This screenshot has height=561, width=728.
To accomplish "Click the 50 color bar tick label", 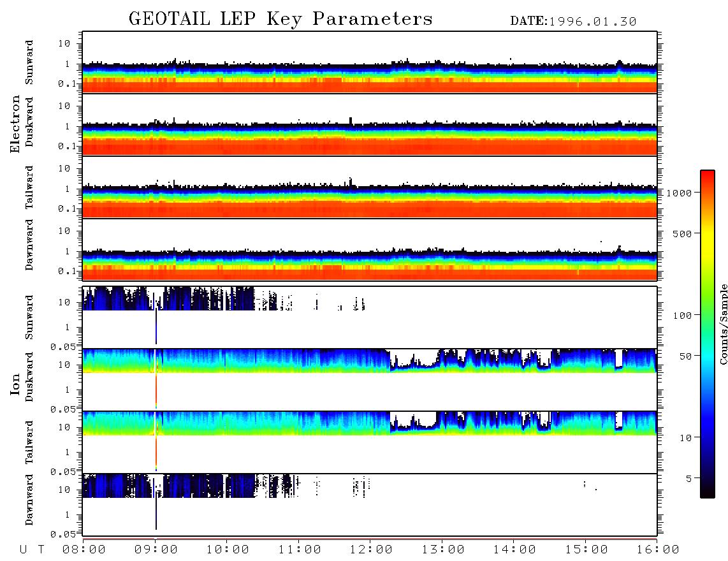I will [x=685, y=356].
